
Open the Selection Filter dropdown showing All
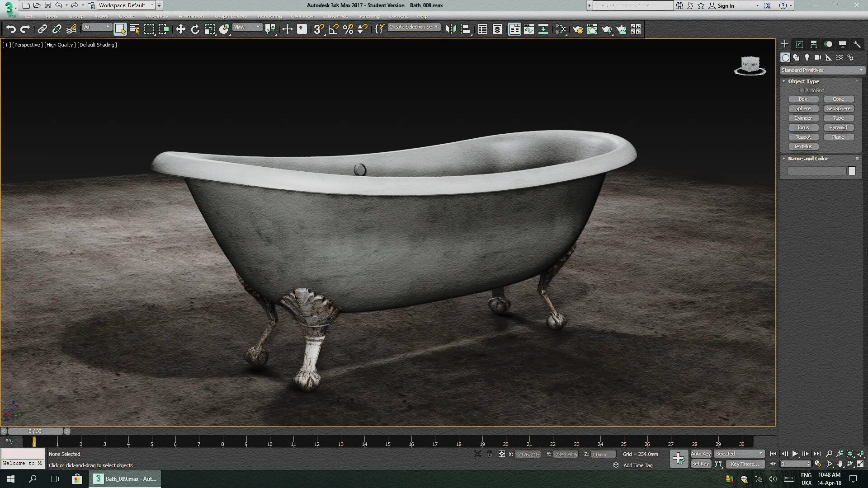(x=97, y=27)
